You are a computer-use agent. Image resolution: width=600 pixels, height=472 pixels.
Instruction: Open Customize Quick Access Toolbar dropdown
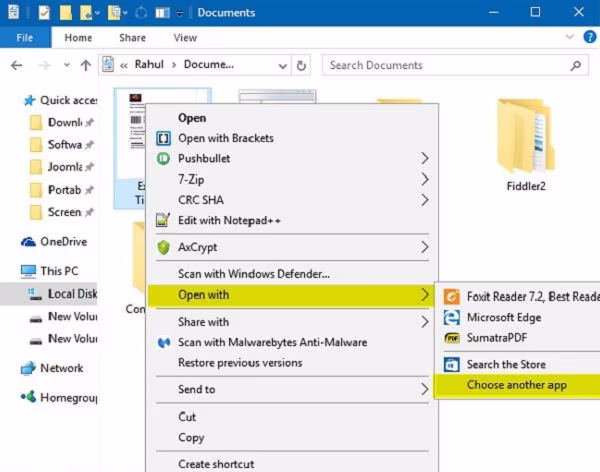[x=179, y=13]
